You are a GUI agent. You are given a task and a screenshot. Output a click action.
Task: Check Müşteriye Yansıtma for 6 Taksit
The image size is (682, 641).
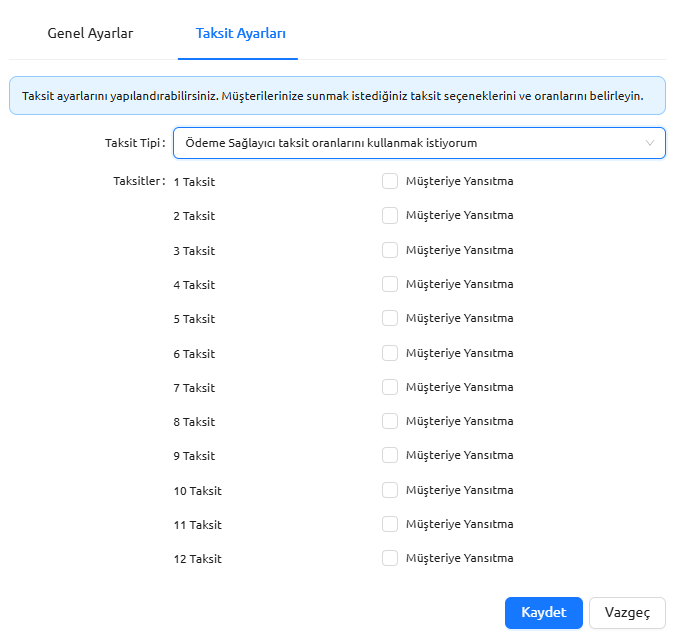coord(390,353)
